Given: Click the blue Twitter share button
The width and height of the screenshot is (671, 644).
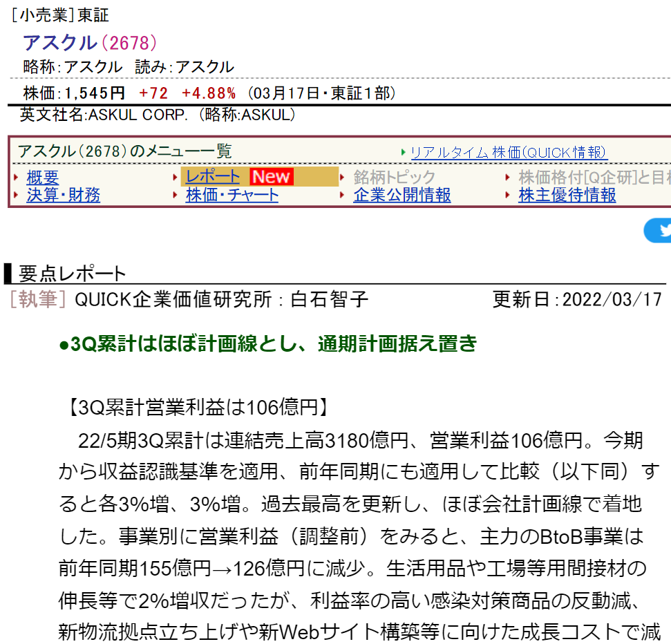Looking at the screenshot, I should pyautogui.click(x=658, y=230).
